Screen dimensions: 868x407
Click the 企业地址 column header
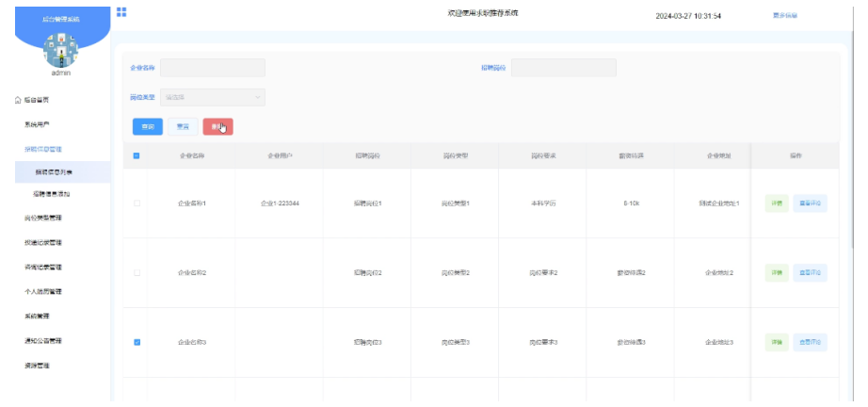coord(718,156)
